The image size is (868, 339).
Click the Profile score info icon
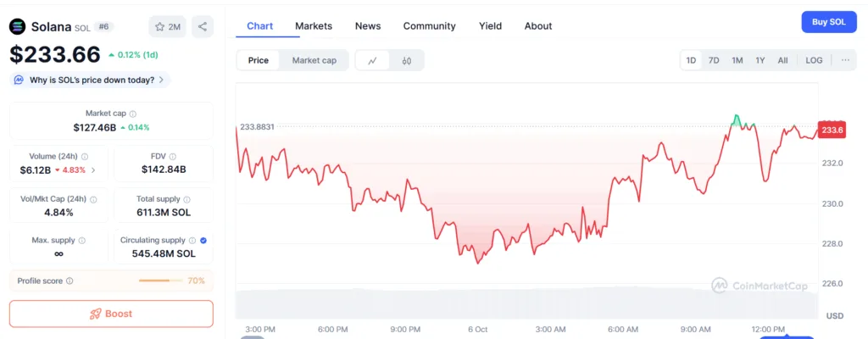tap(70, 281)
